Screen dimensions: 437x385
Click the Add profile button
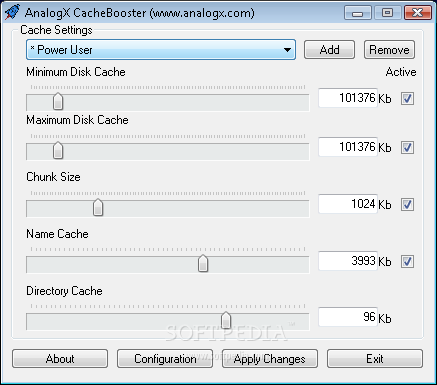tap(329, 50)
